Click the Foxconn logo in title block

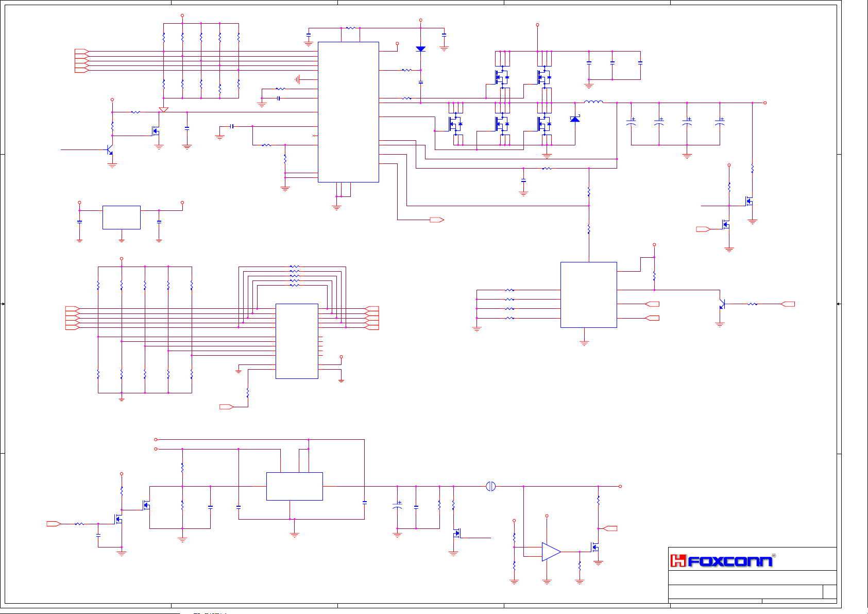(x=721, y=561)
